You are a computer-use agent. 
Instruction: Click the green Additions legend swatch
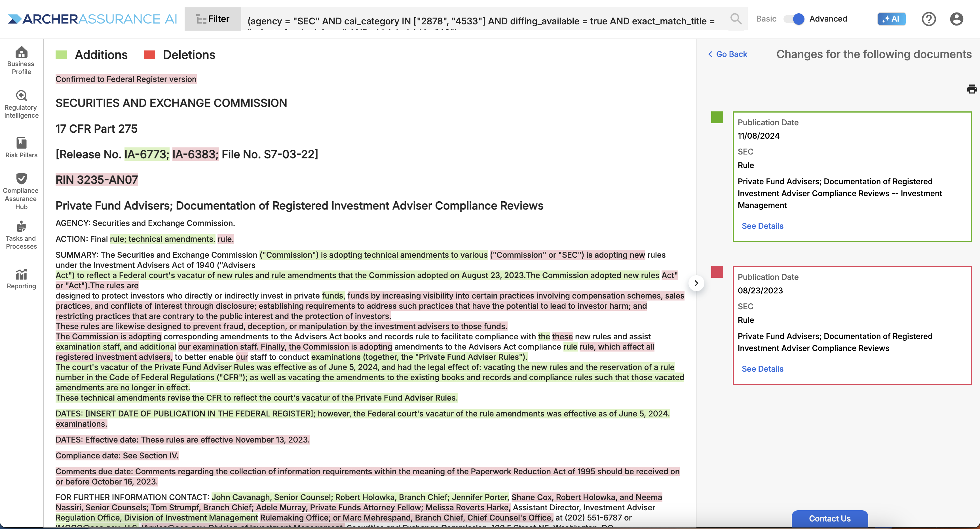(x=61, y=55)
